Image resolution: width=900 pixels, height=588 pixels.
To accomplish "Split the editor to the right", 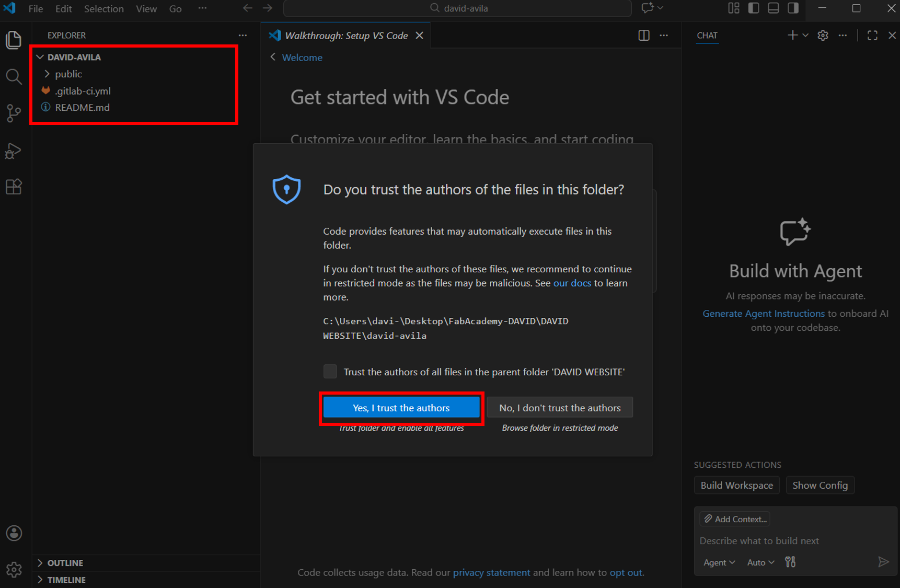I will [x=644, y=36].
